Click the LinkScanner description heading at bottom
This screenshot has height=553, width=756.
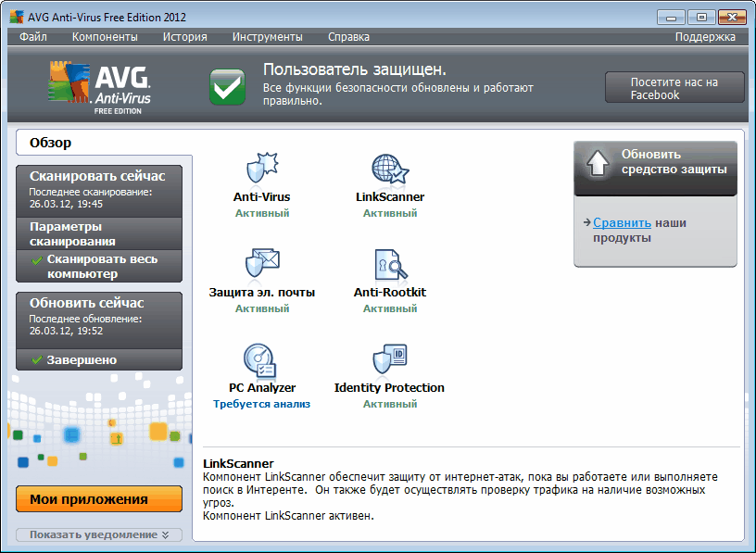pyautogui.click(x=238, y=463)
